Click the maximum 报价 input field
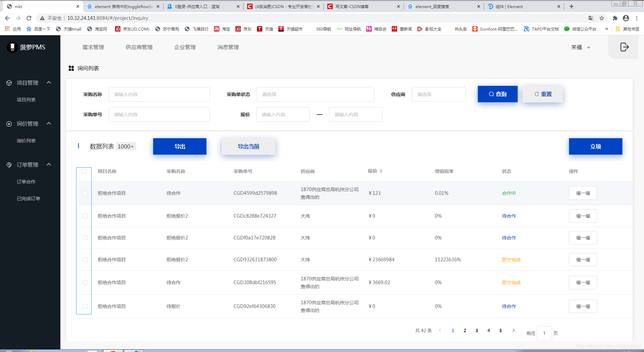The image size is (644, 352). click(356, 115)
